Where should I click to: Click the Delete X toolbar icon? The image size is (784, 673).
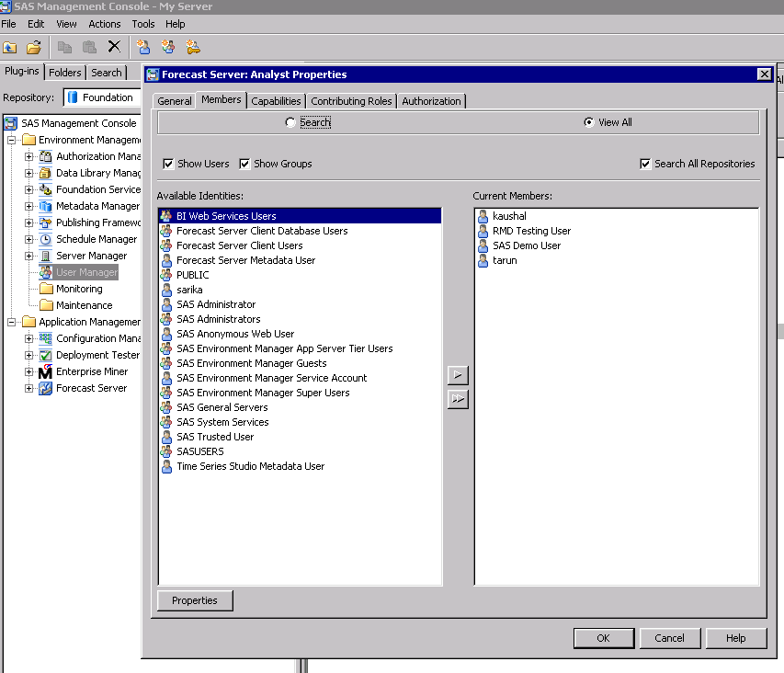(x=114, y=47)
